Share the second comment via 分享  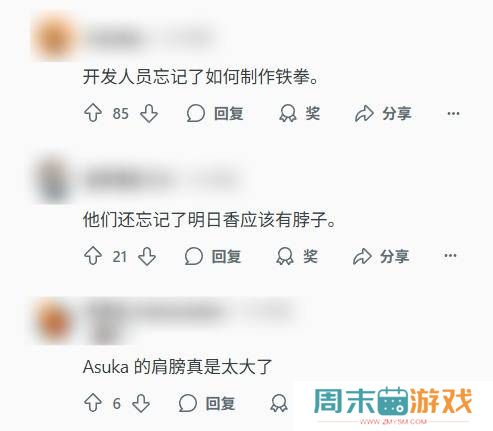(x=381, y=256)
